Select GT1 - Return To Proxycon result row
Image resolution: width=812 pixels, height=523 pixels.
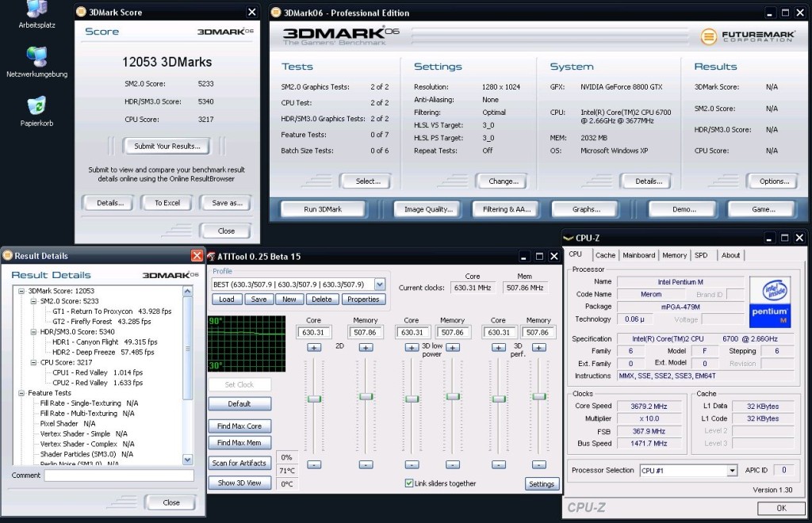click(x=112, y=311)
